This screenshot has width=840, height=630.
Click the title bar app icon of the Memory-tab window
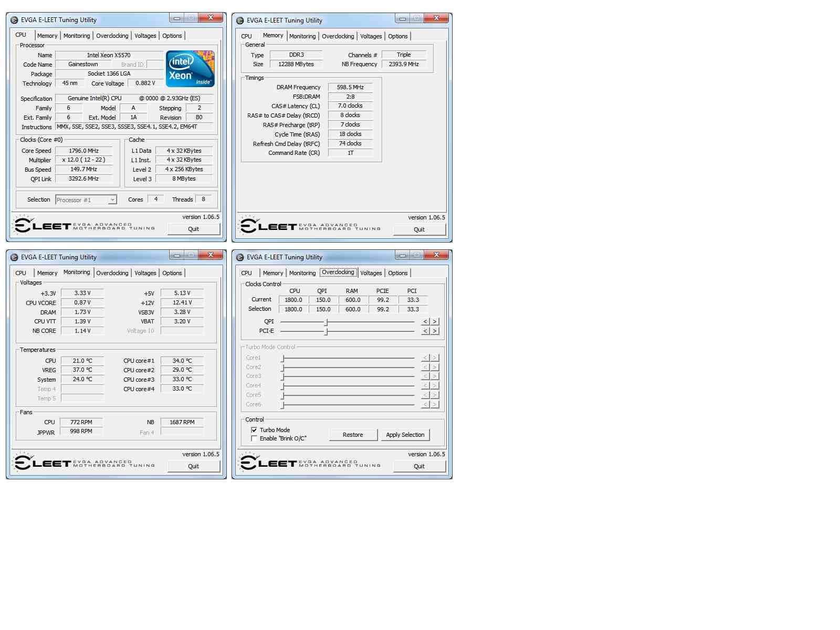(240, 20)
